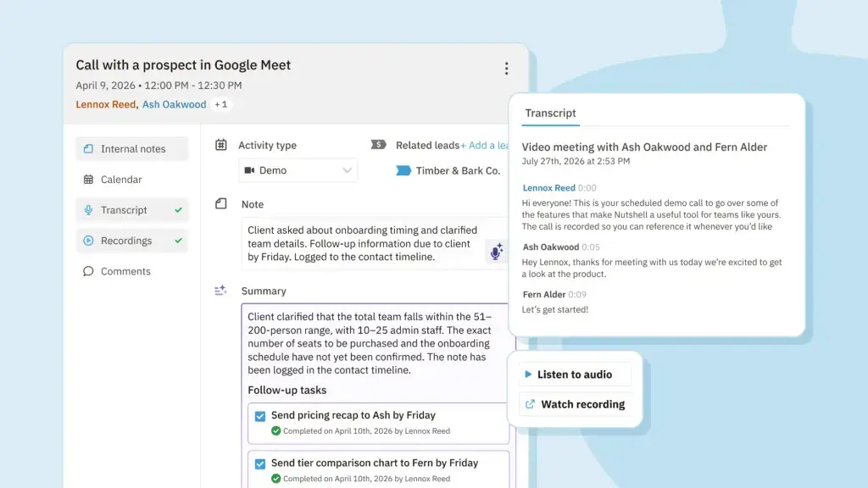Click the Listen to audio button
Image resolution: width=868 pixels, height=488 pixels.
click(x=575, y=374)
